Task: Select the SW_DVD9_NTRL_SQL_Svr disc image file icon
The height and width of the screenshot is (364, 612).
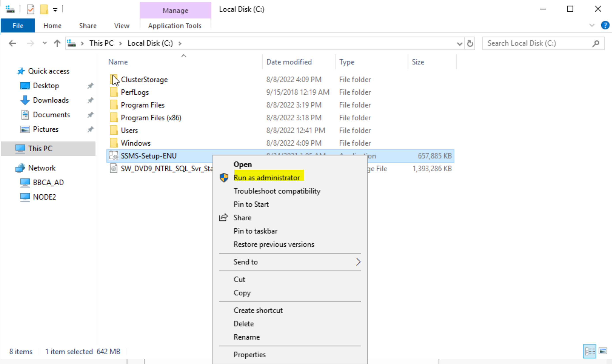Action: (x=113, y=169)
